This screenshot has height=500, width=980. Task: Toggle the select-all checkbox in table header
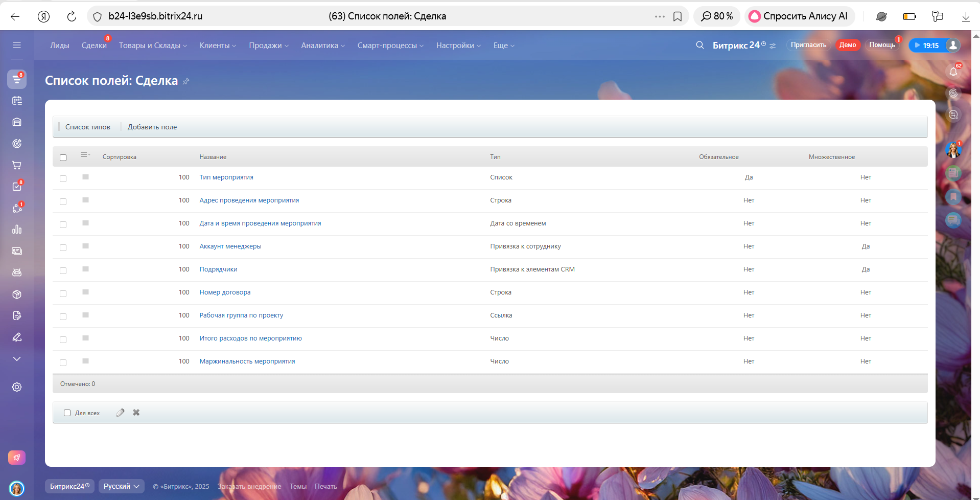pos(63,157)
